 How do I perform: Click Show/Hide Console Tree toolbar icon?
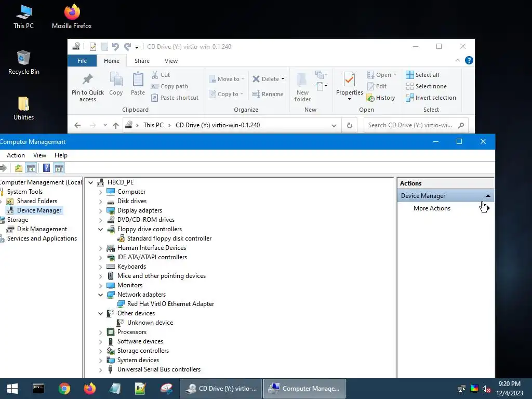pyautogui.click(x=31, y=168)
